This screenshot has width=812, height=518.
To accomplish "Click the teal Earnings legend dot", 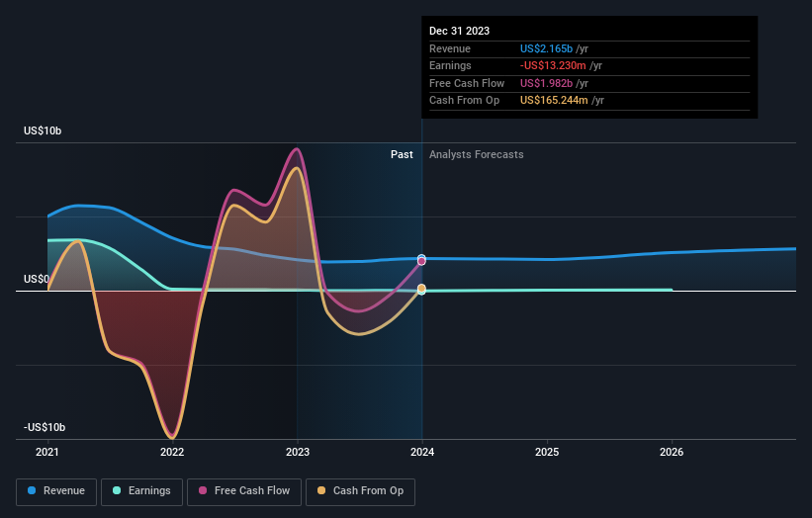I will pos(117,490).
